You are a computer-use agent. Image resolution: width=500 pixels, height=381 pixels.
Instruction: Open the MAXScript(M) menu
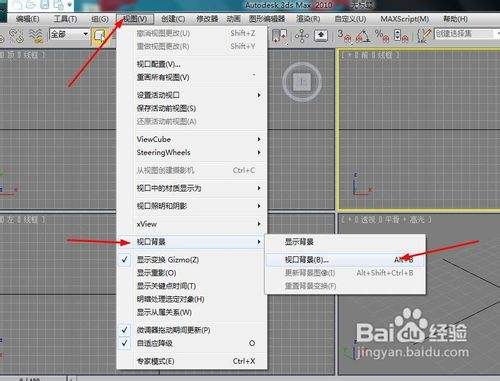pos(405,19)
